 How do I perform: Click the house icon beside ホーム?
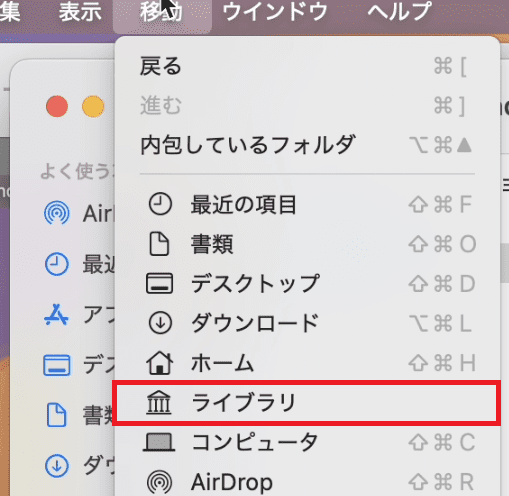click(160, 363)
